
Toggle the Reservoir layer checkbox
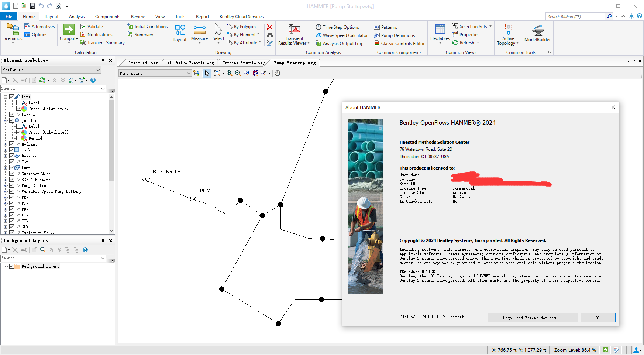point(11,156)
